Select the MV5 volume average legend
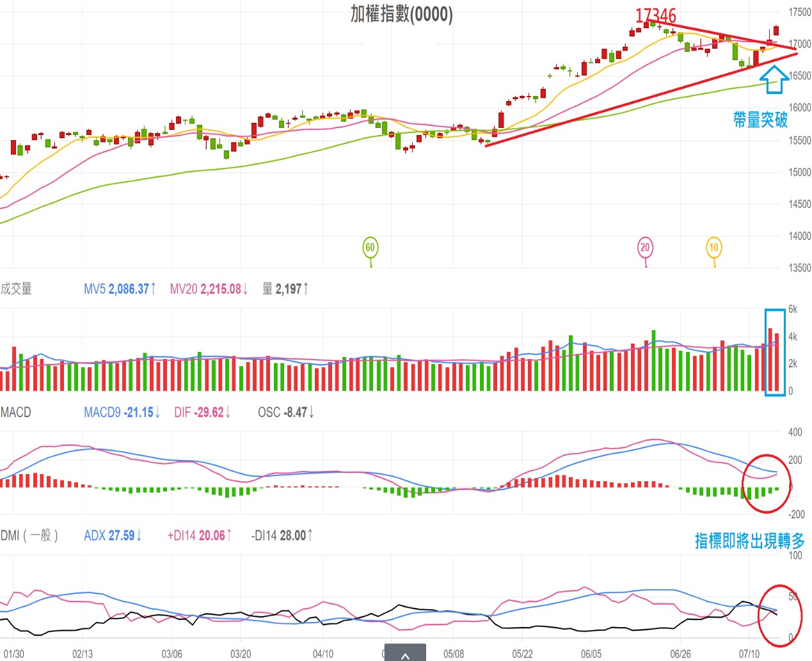812x661 pixels. [x=120, y=289]
